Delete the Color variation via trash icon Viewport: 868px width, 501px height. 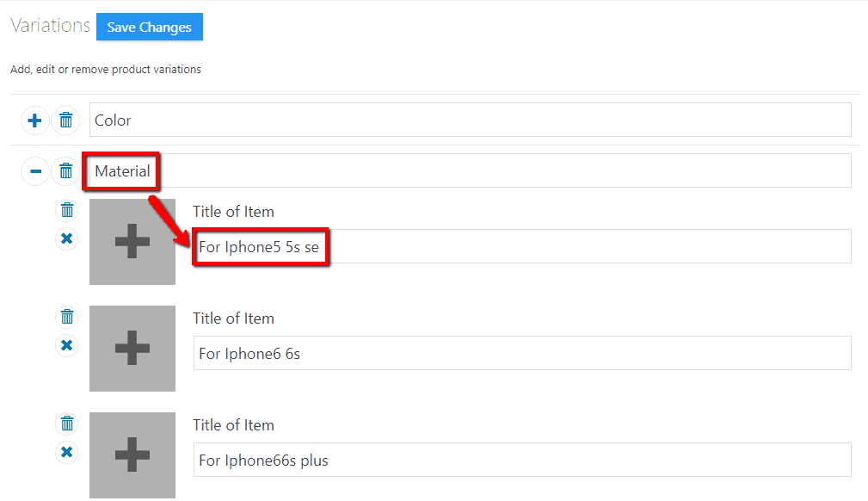coord(65,121)
